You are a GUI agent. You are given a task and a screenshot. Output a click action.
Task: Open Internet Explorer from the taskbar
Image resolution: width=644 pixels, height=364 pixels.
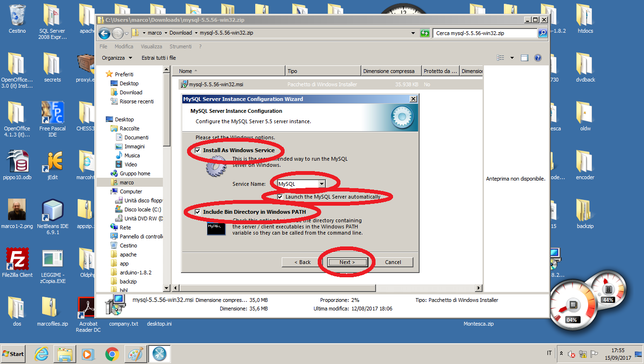42,354
